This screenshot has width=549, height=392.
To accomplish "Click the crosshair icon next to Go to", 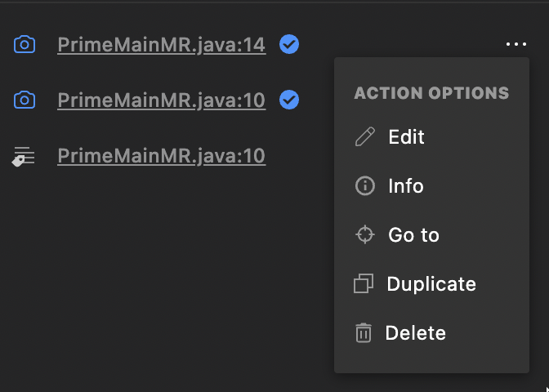I will [x=364, y=235].
